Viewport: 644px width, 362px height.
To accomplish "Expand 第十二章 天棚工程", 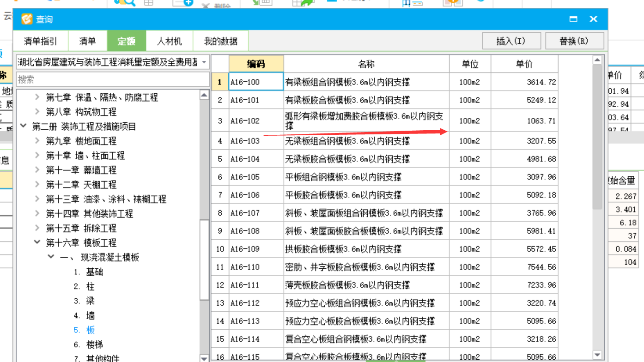I will (x=38, y=184).
